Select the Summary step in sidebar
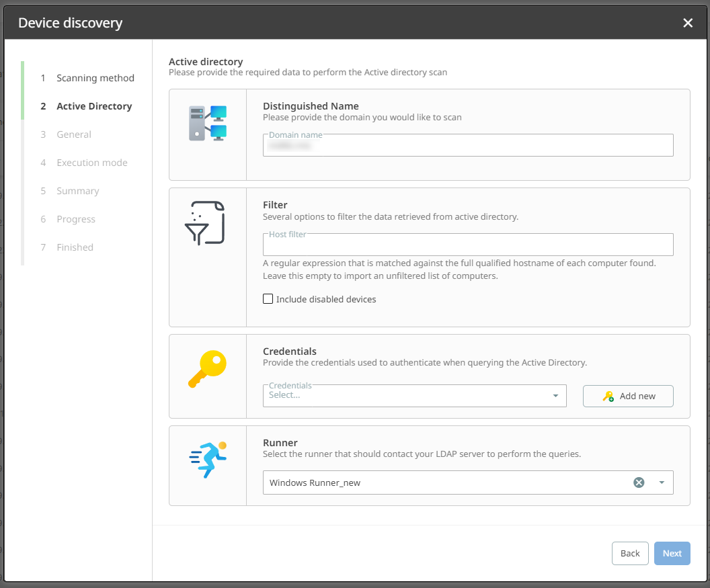 pos(77,191)
